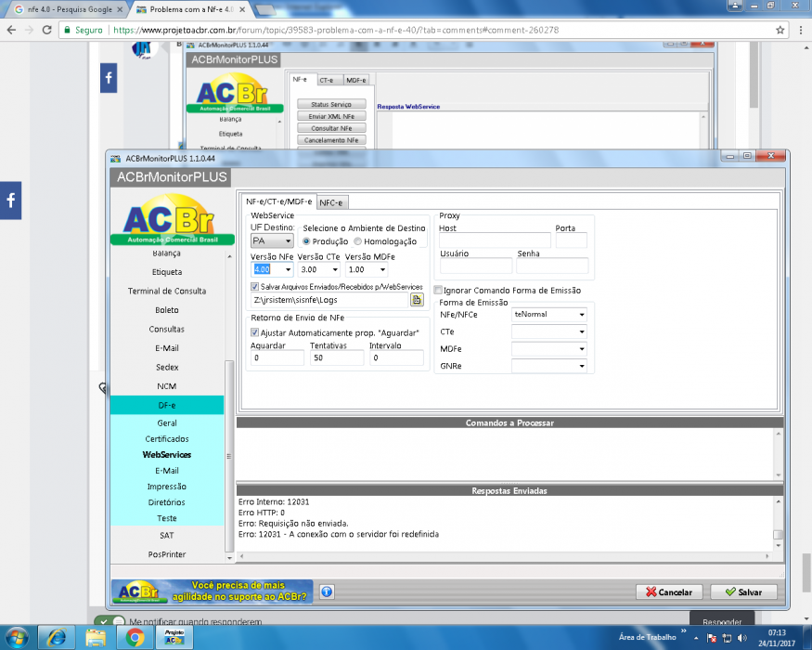The height and width of the screenshot is (650, 812).
Task: Click the Action Center flag icon in tray
Action: (712, 638)
